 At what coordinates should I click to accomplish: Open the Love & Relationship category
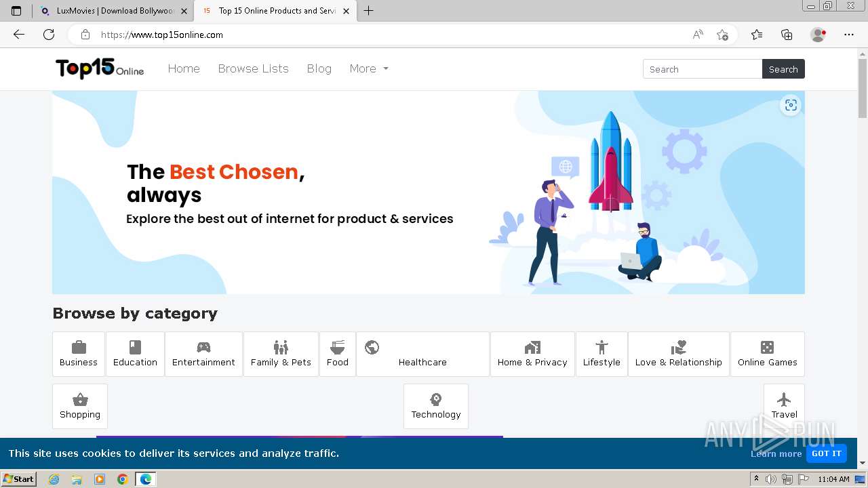tap(679, 354)
